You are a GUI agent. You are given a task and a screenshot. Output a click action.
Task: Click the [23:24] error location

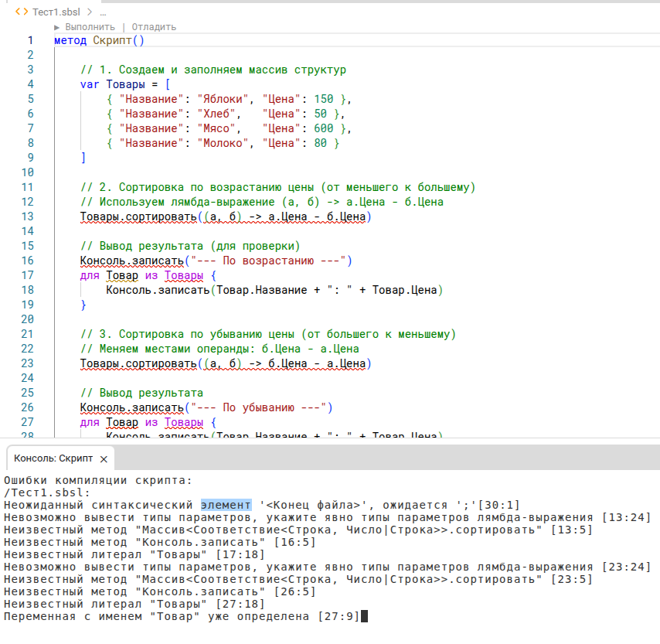point(627,567)
